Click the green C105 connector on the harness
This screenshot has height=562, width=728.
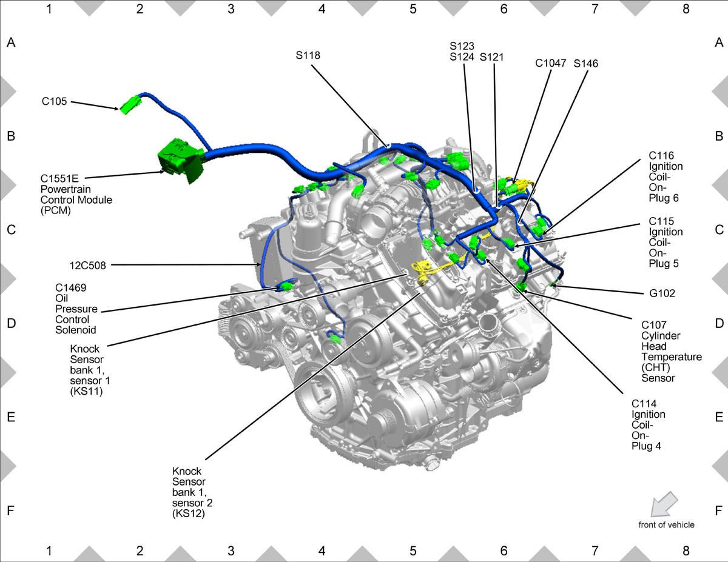coord(130,106)
